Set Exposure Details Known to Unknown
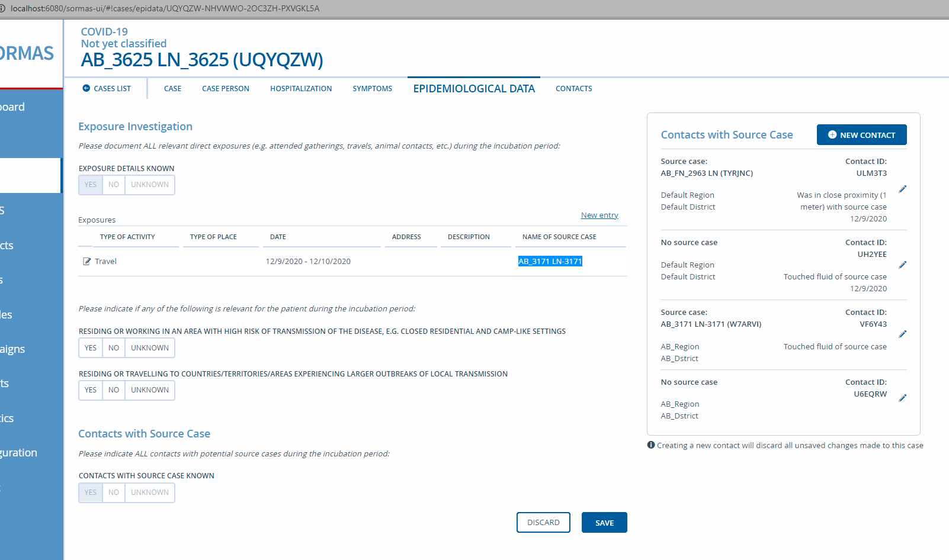 click(150, 185)
